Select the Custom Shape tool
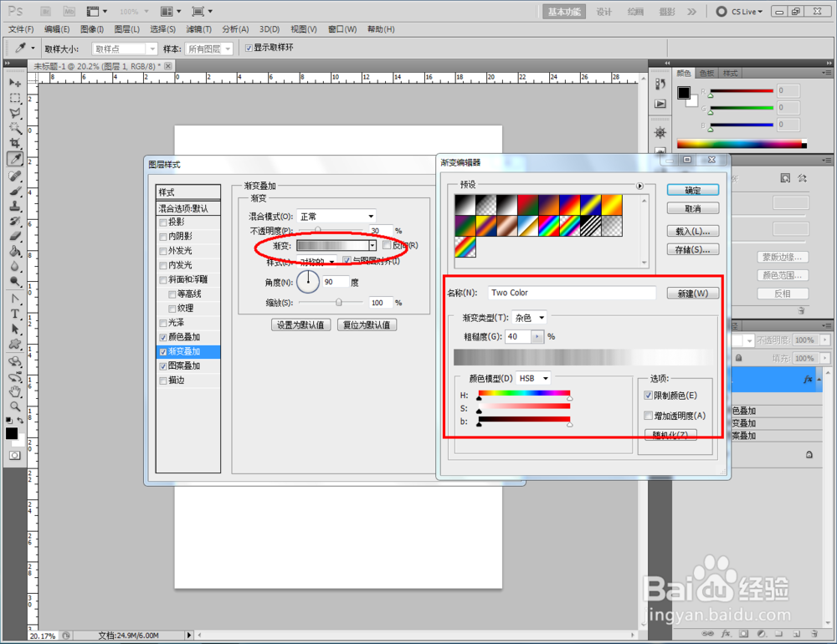837x644 pixels. coord(15,344)
